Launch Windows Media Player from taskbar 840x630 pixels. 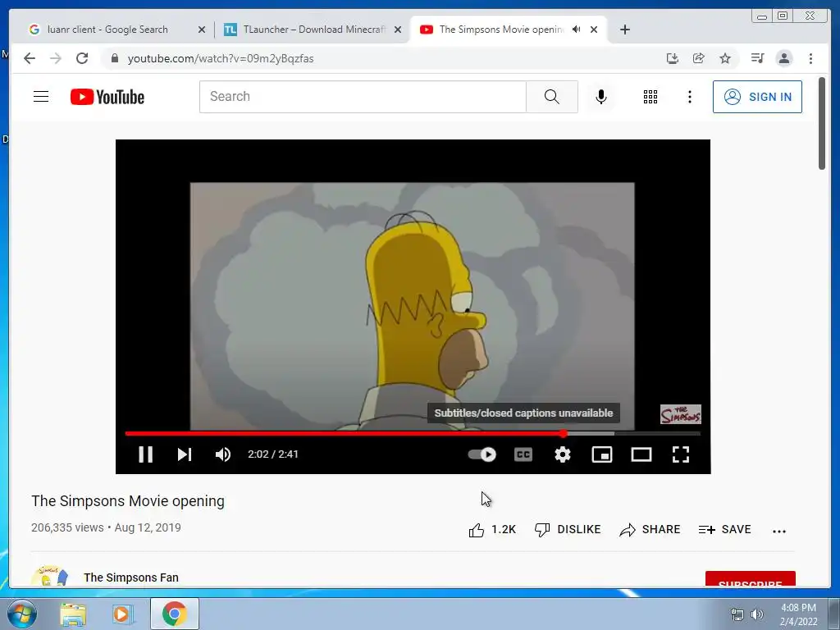pos(121,614)
